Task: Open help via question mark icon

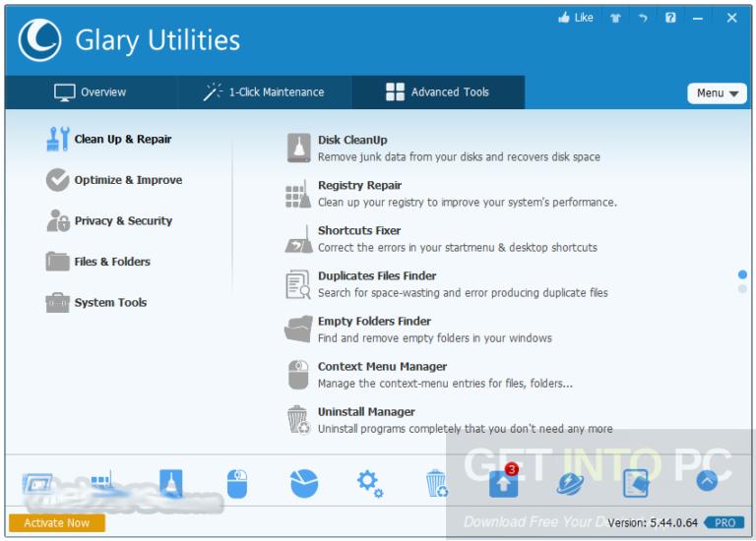Action: point(670,18)
